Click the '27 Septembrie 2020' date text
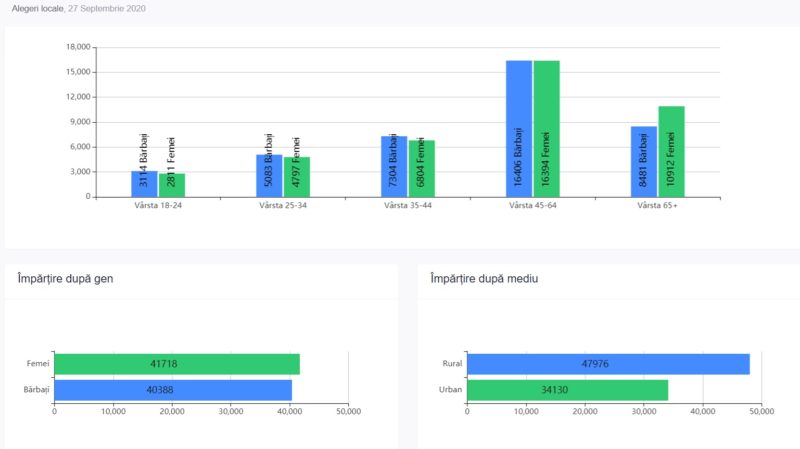The width and height of the screenshot is (800, 449). pos(107,8)
